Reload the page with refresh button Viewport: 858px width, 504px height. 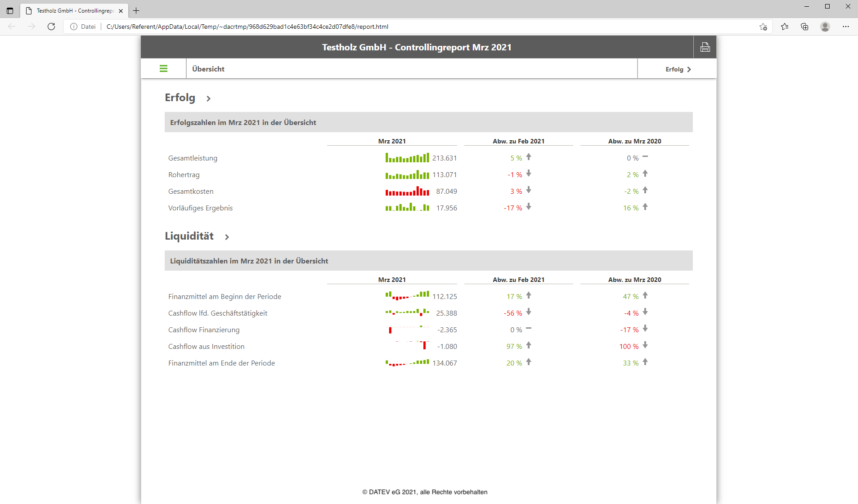pos(51,27)
